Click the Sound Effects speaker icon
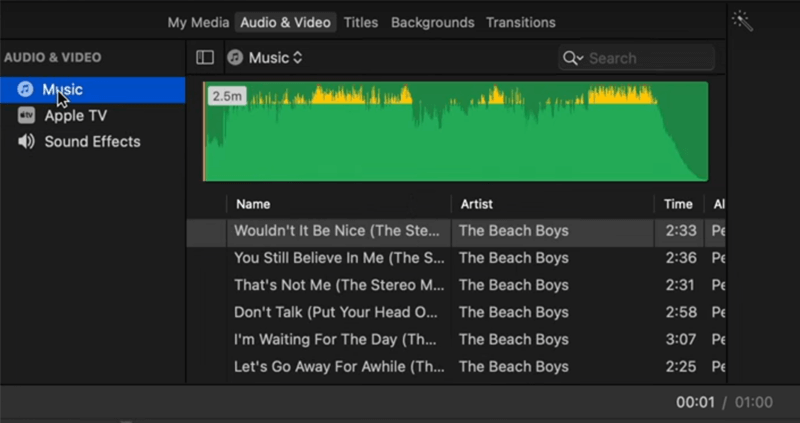 pyautogui.click(x=27, y=141)
